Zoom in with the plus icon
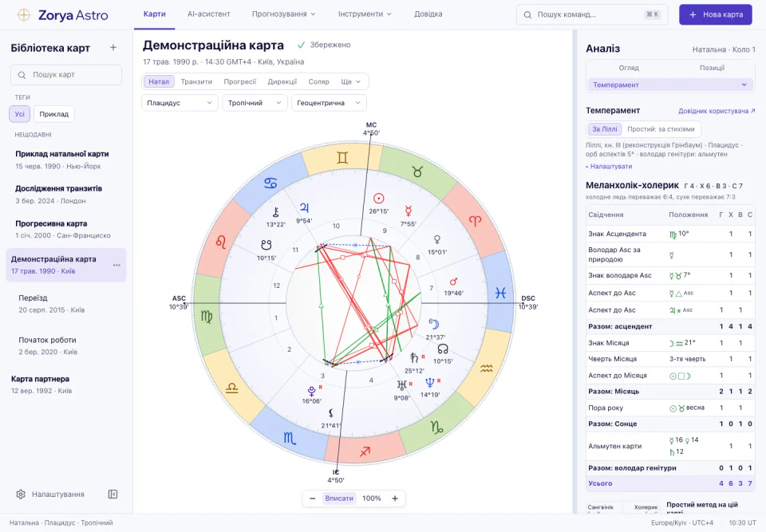Screen dimensions: 766x532 pyautogui.click(x=395, y=499)
